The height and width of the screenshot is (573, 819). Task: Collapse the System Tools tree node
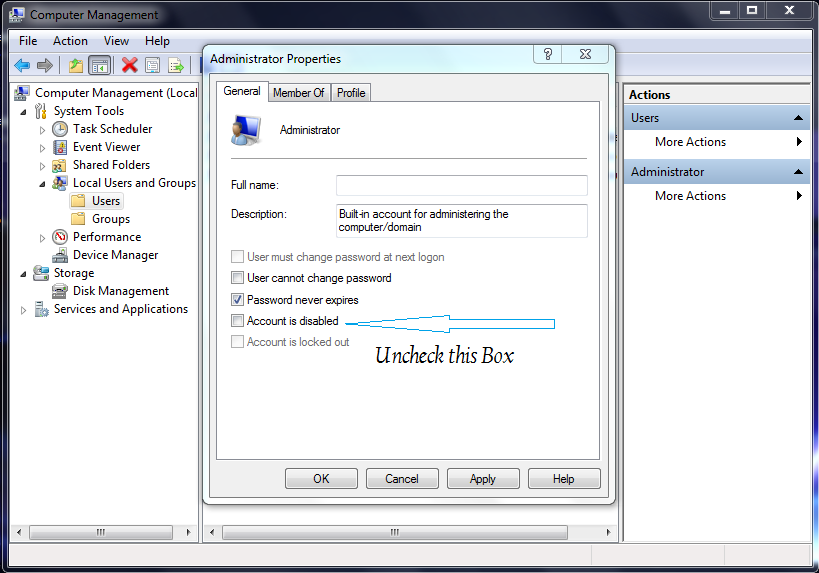[x=24, y=112]
